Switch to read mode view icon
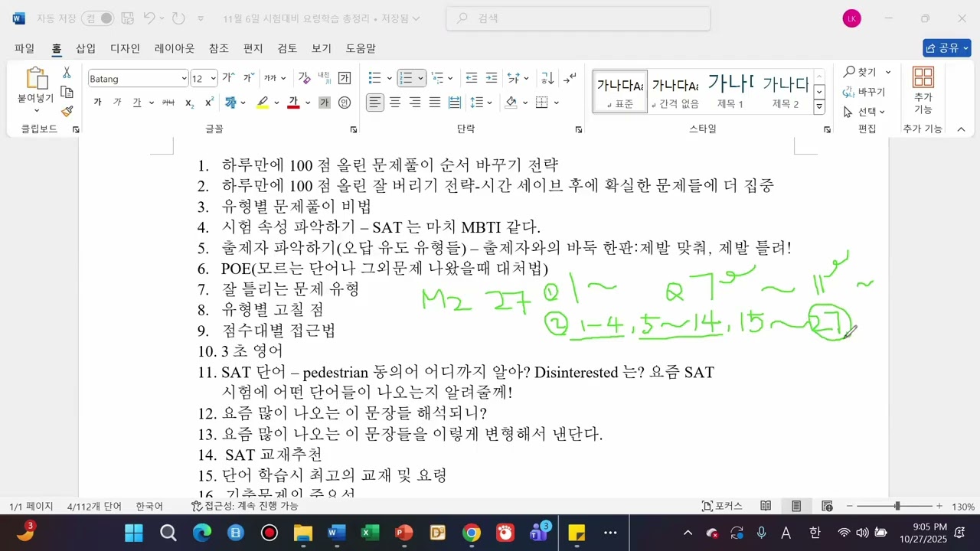Viewport: 980px width, 551px height. (766, 507)
